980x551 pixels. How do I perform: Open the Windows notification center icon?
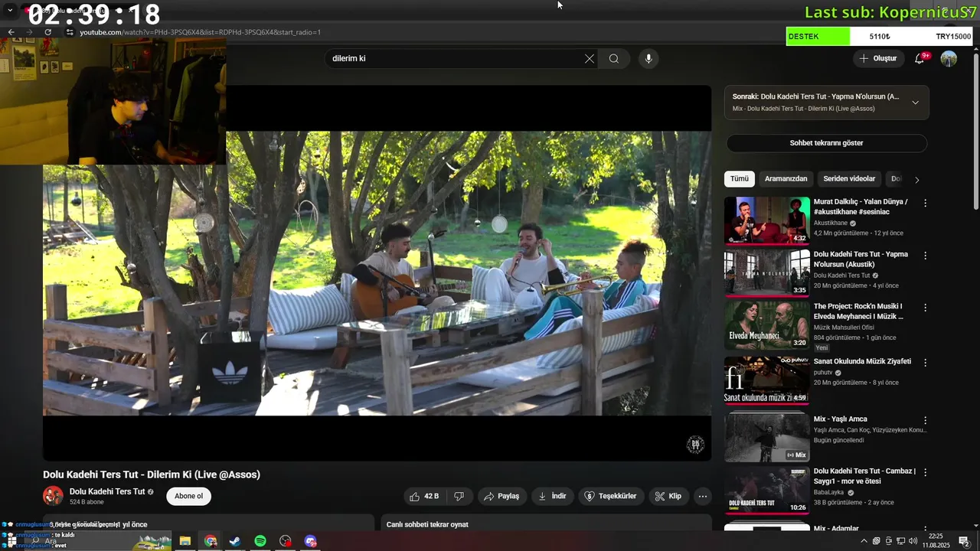click(x=964, y=541)
